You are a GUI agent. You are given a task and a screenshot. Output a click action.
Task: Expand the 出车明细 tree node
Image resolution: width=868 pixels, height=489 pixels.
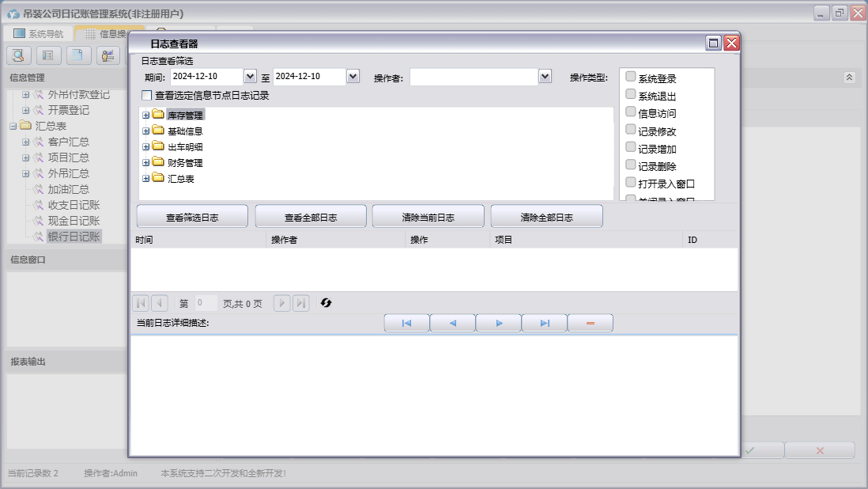click(x=145, y=146)
